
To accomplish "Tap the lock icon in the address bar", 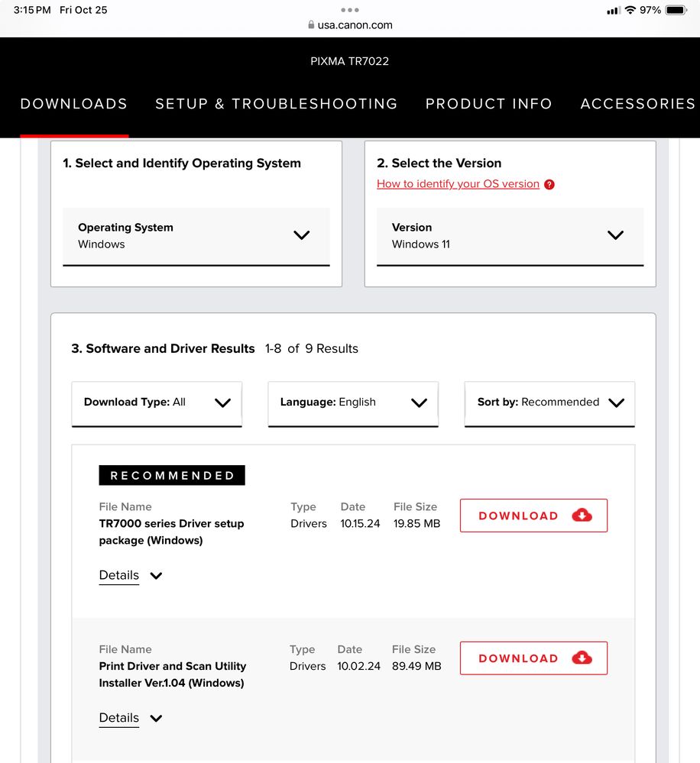I will (x=311, y=25).
